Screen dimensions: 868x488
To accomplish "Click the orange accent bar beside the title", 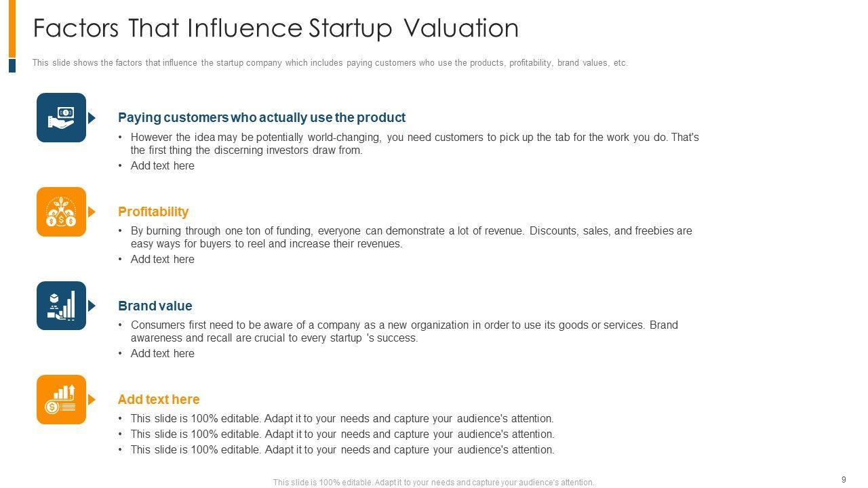I will 12,28.
